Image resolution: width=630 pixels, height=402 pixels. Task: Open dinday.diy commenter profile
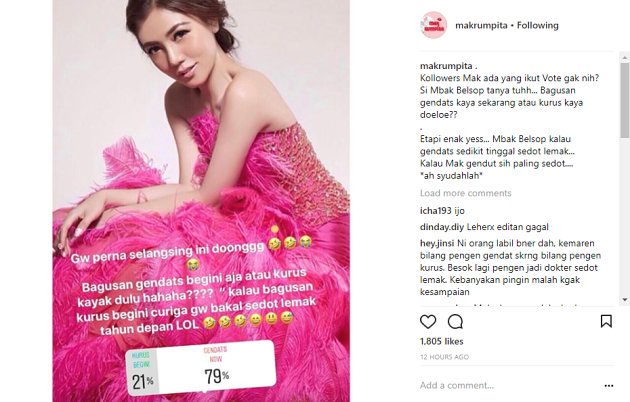[442, 227]
